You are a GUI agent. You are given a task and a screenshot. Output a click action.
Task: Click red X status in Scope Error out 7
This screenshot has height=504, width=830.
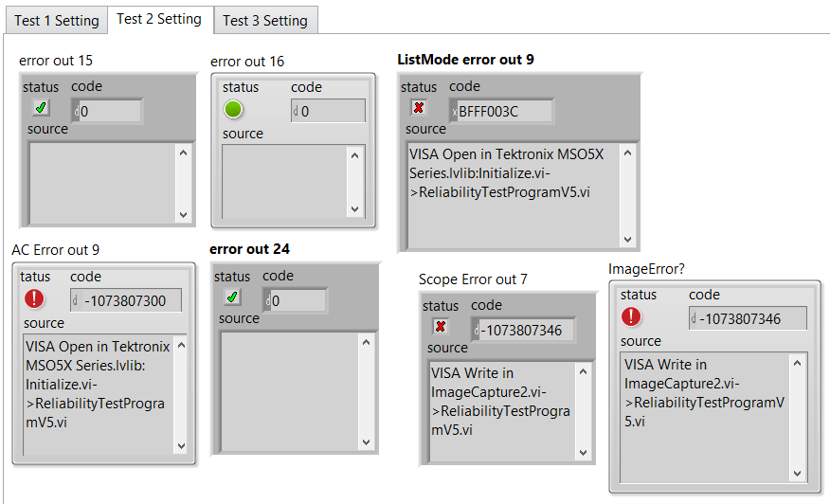[441, 326]
